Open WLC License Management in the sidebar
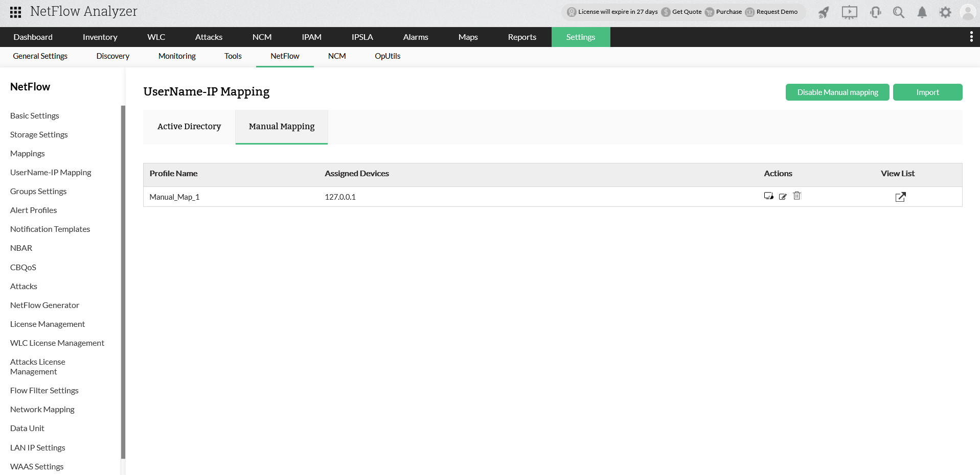 (x=57, y=343)
